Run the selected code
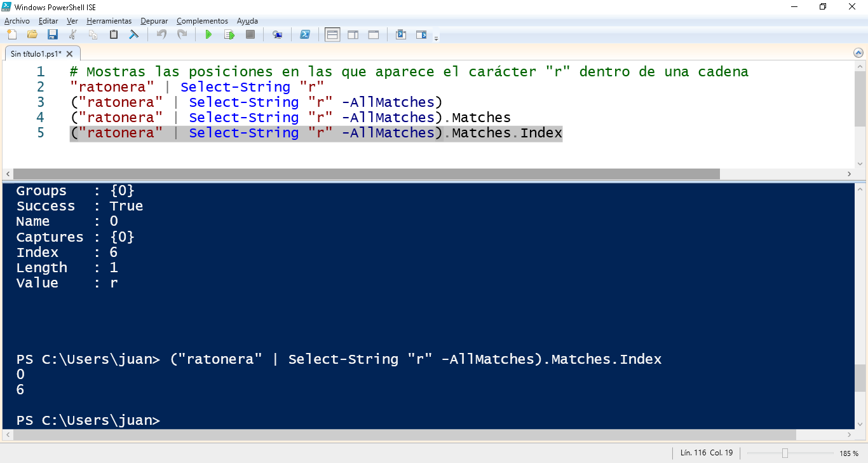868x463 pixels. pos(229,34)
